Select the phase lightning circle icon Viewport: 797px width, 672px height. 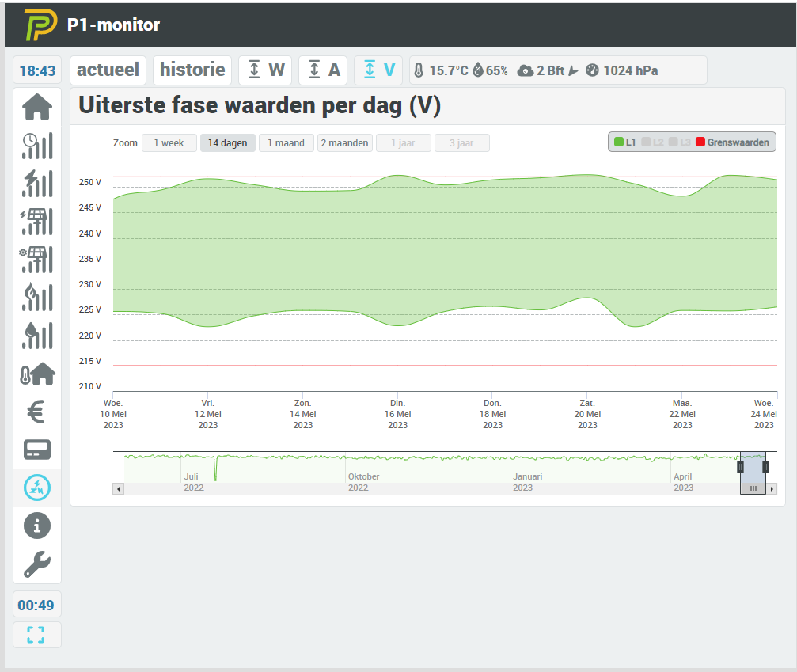pos(37,488)
